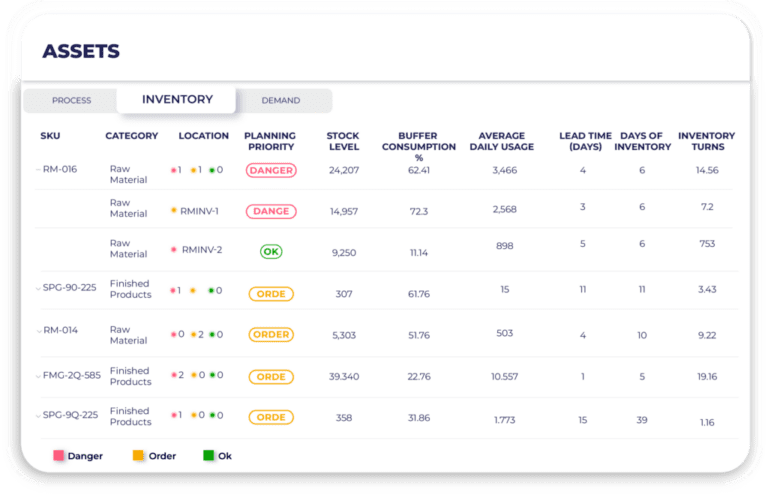
Task: Click the LEAD TIME (DAYS) header
Action: pos(585,141)
